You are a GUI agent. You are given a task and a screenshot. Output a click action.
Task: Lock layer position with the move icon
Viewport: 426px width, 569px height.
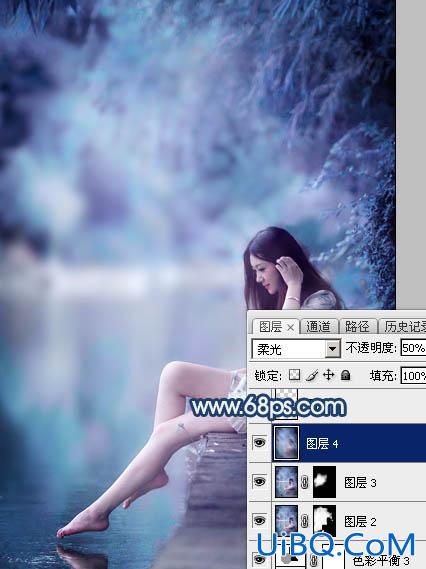[328, 375]
